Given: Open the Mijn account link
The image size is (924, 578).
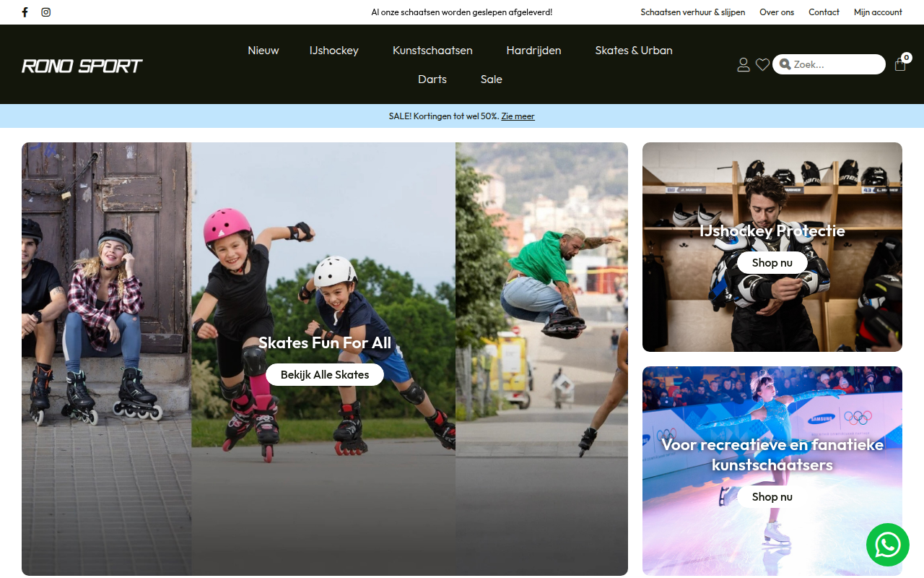Looking at the screenshot, I should click(878, 12).
